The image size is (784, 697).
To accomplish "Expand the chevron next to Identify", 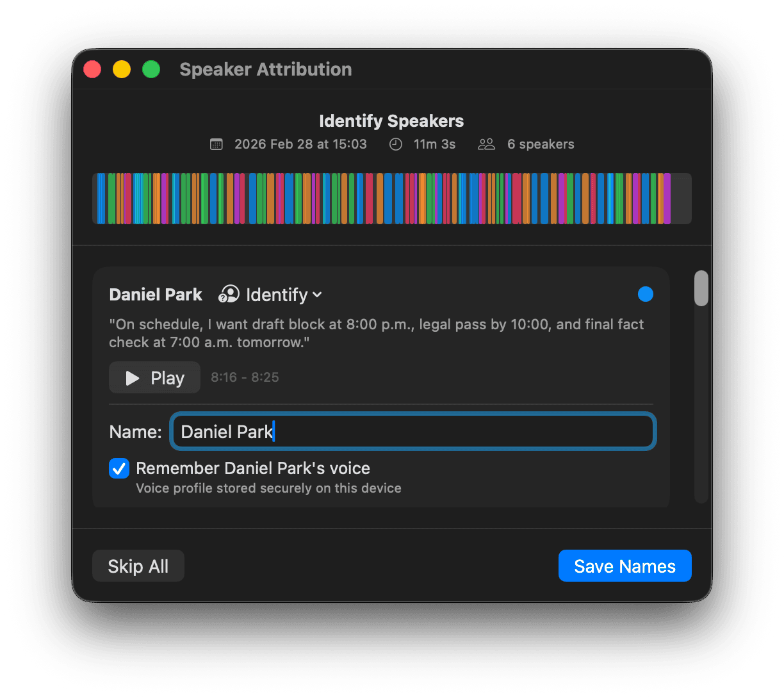I will pos(318,295).
